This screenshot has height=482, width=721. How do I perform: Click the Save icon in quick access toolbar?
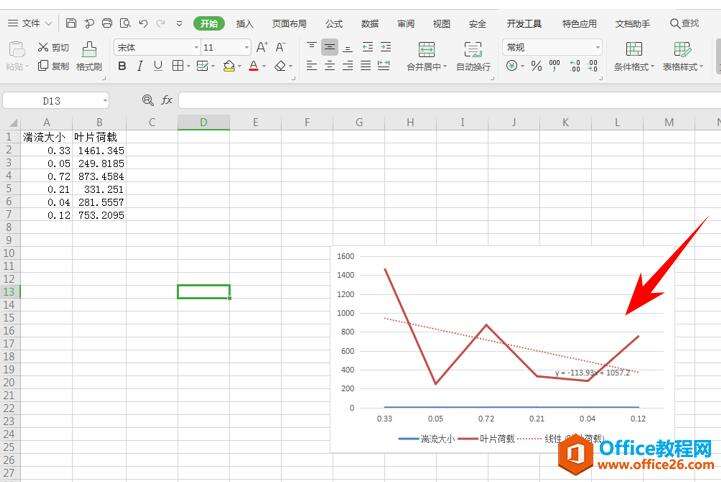[x=71, y=23]
